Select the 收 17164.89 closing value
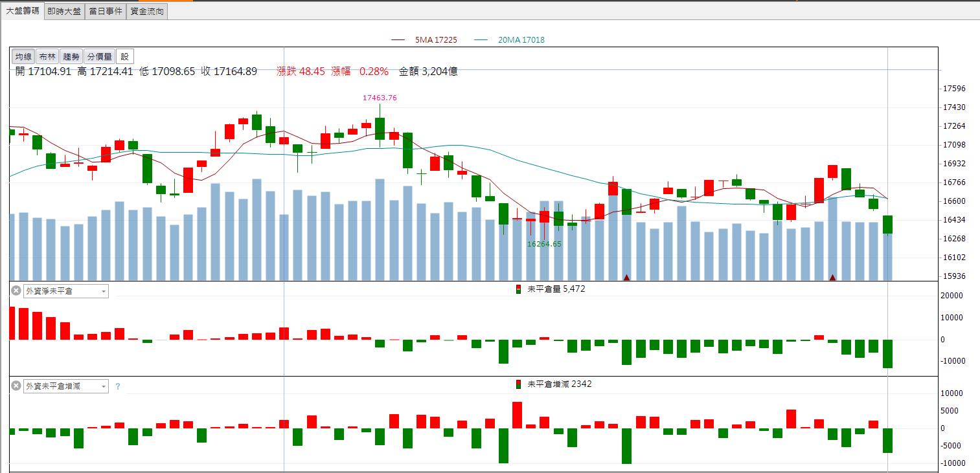Image resolution: width=980 pixels, height=473 pixels. click(229, 72)
